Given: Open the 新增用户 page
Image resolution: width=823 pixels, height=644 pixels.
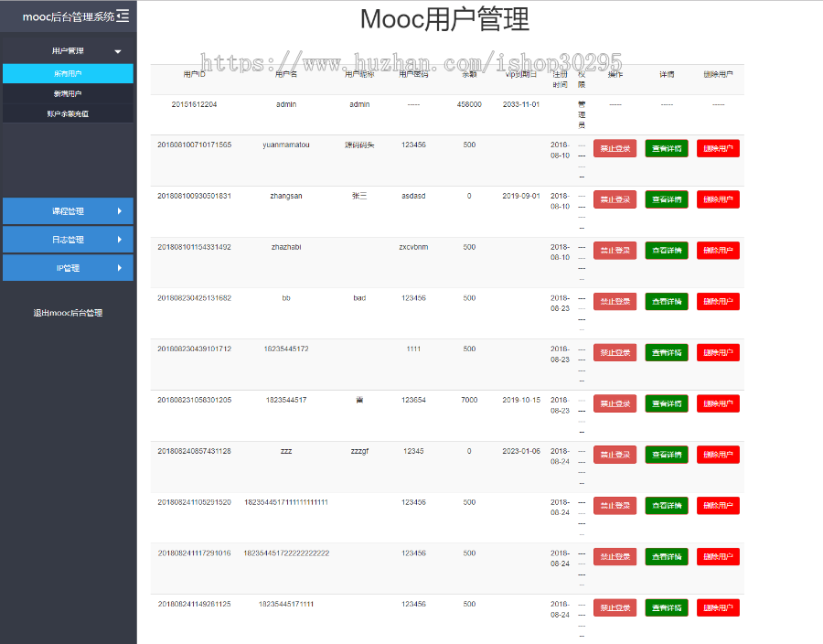Looking at the screenshot, I should [69, 95].
